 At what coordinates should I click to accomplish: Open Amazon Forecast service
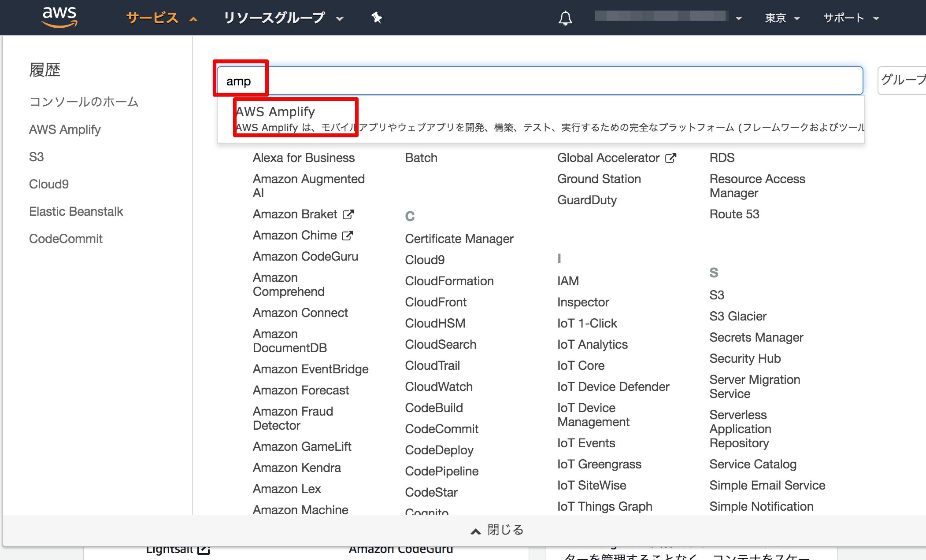click(x=301, y=390)
